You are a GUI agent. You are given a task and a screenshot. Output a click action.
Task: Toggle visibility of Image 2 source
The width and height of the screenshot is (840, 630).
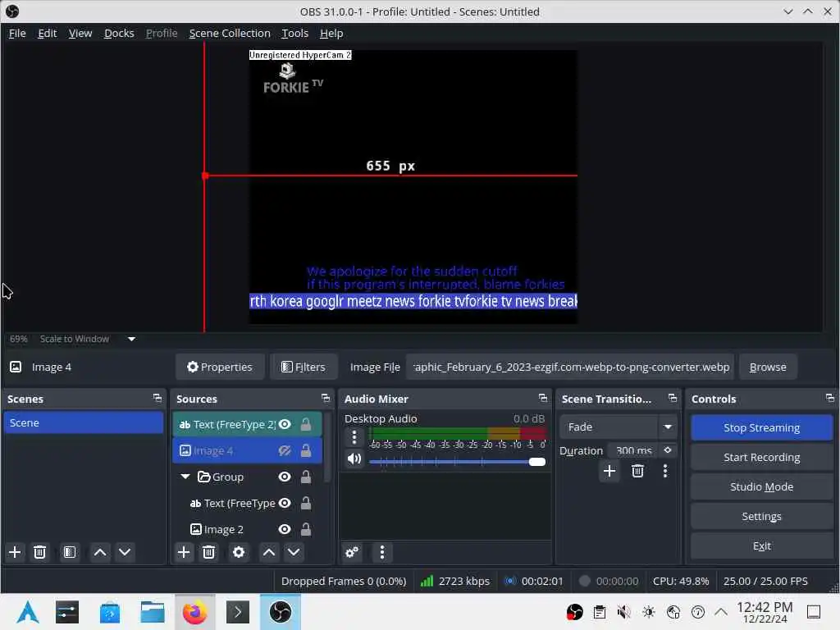coord(285,529)
